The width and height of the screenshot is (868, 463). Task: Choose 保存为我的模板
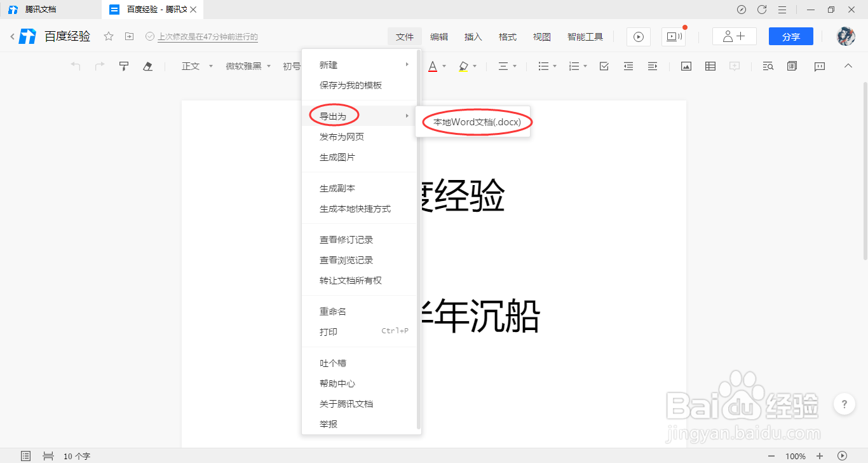[359, 85]
